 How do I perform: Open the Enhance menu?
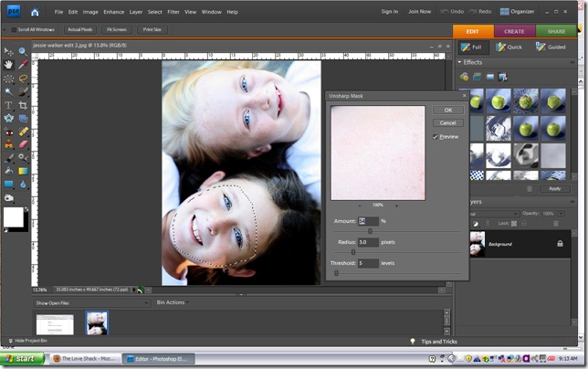(114, 12)
